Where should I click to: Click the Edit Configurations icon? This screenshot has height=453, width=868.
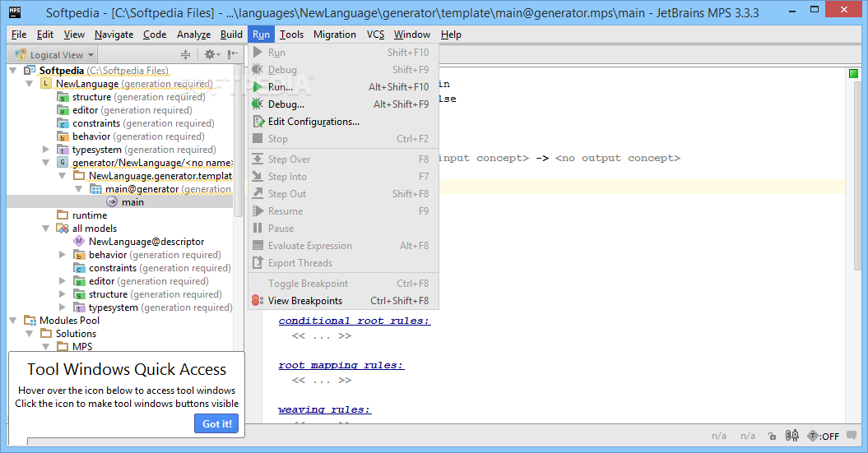[258, 121]
